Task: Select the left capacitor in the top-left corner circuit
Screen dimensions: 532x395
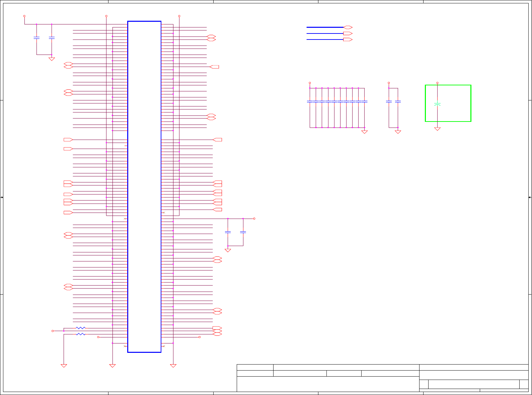Action: (x=36, y=38)
